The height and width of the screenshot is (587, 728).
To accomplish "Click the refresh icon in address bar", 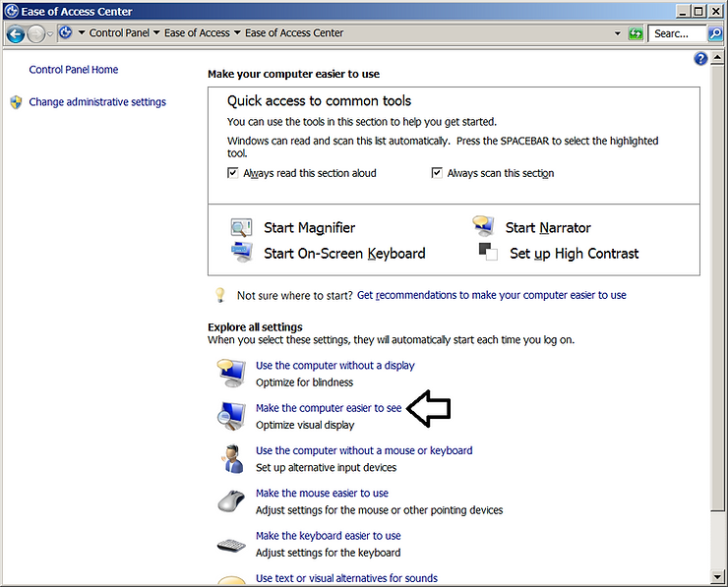I will 636,33.
